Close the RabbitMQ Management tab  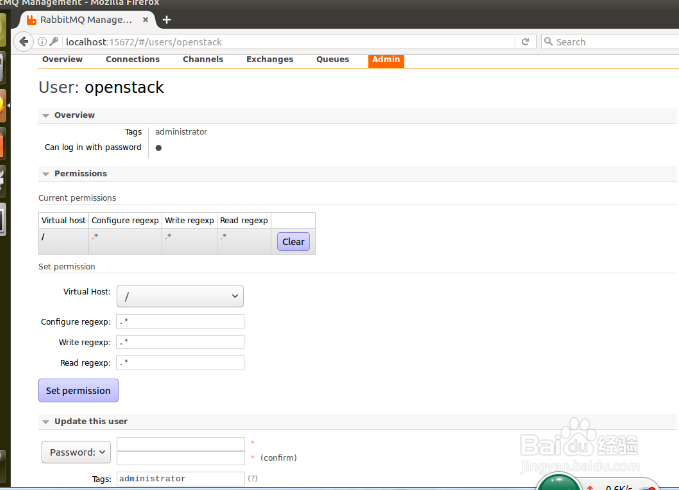(146, 19)
